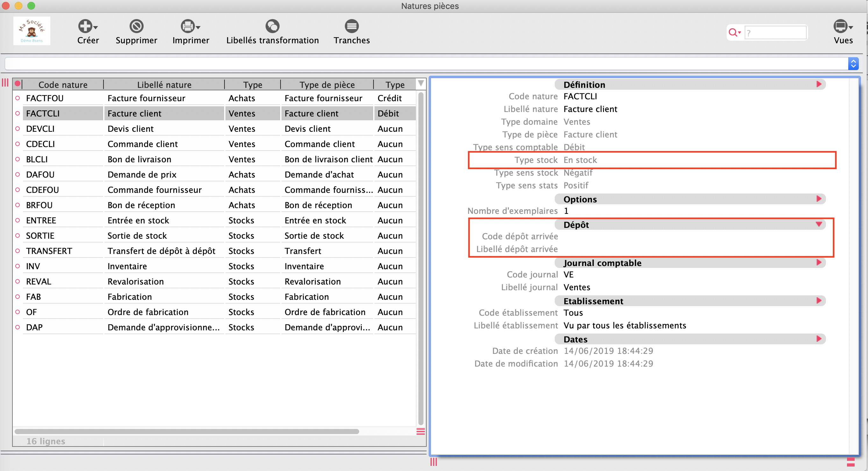The image size is (868, 471).
Task: Click the Imprimer printer icon
Action: click(x=188, y=26)
